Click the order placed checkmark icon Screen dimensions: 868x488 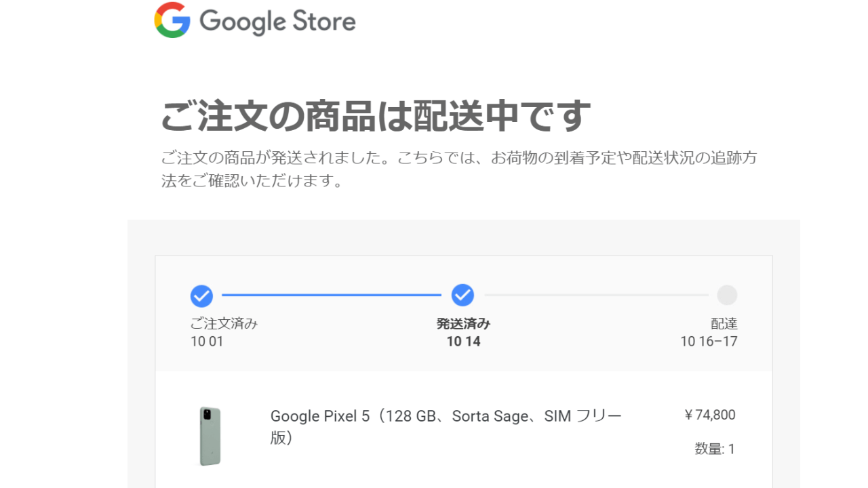[x=201, y=296]
